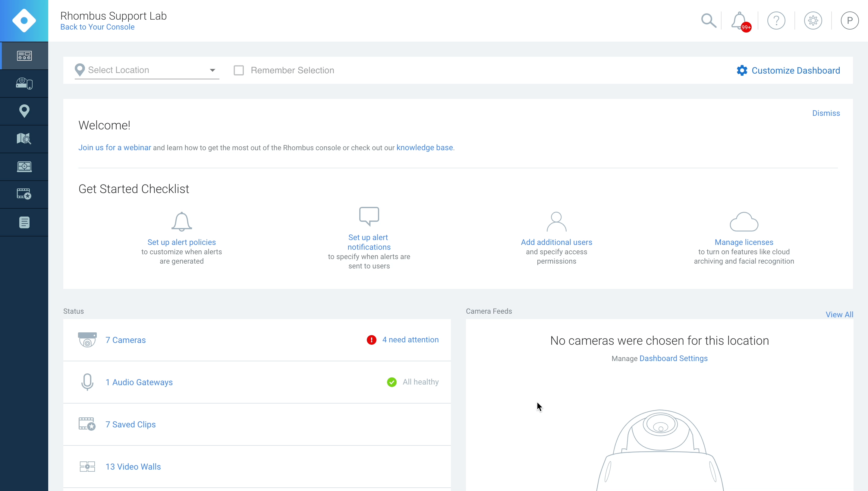Screen dimensions: 868x491
Task: Open the 7 Saved Clips link
Action: tap(131, 424)
